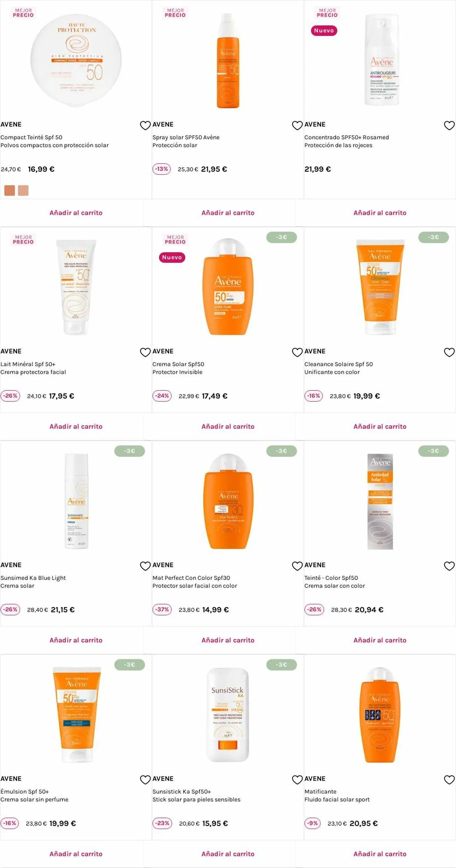Add Spray solar SPF50 Avène to wishlist

[x=297, y=125]
